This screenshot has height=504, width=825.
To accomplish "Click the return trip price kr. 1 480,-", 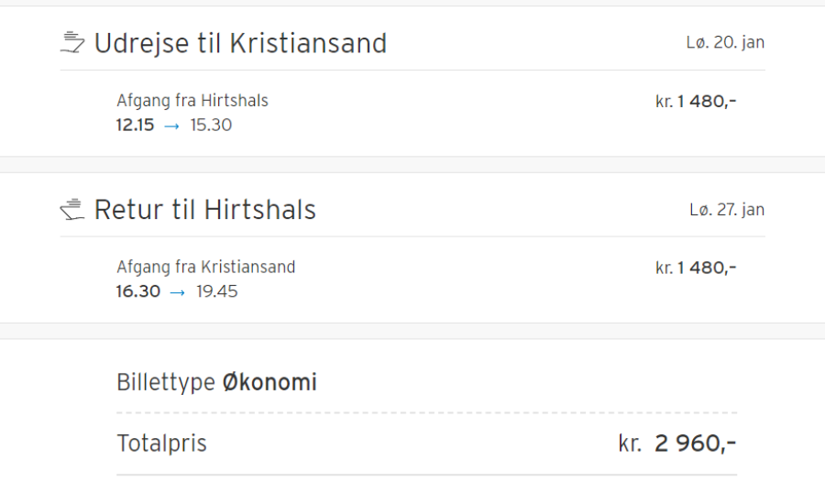I will [x=696, y=268].
